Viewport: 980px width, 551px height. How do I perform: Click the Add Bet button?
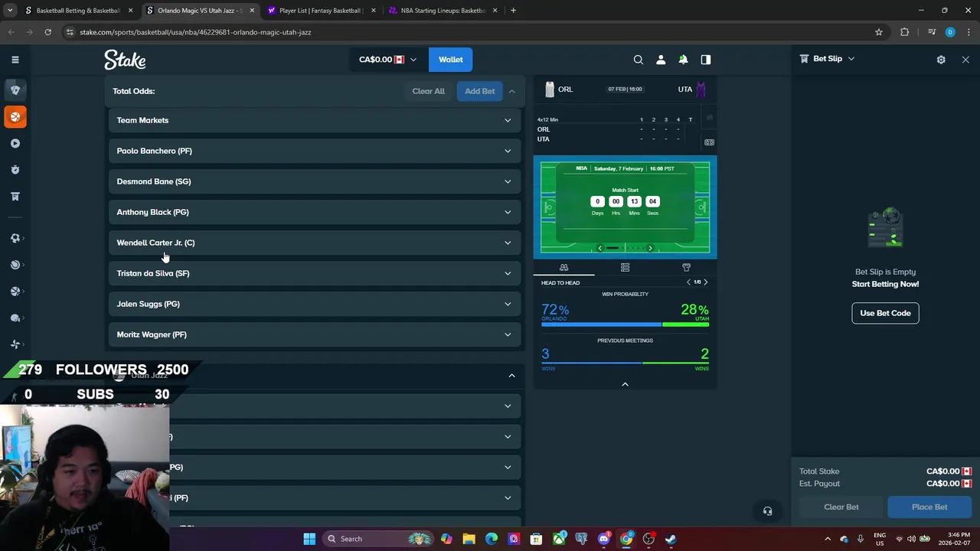(x=480, y=91)
